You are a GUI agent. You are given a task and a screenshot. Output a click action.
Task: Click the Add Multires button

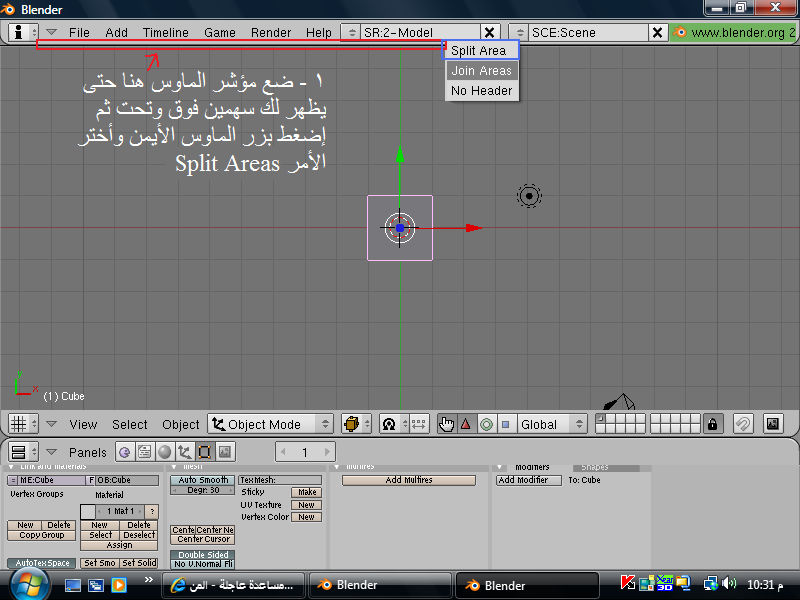point(409,480)
